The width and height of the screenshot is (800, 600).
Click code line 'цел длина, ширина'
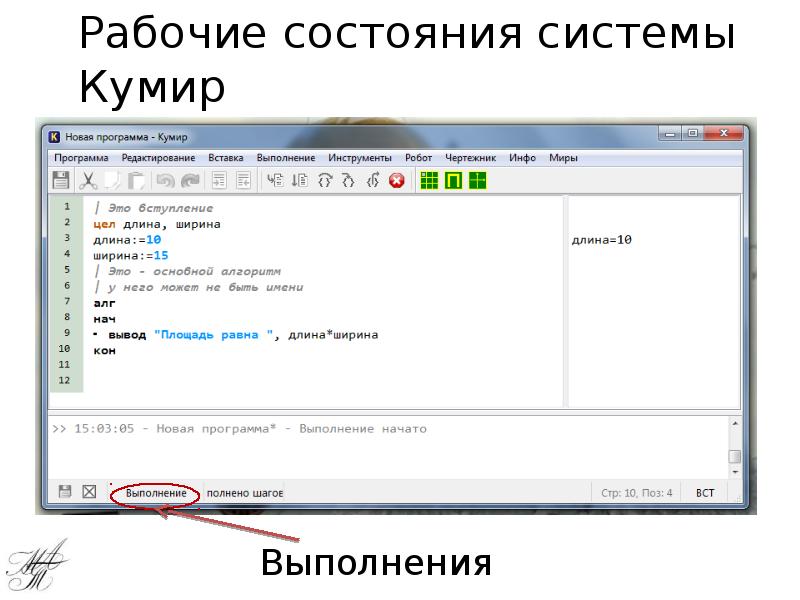(157, 224)
